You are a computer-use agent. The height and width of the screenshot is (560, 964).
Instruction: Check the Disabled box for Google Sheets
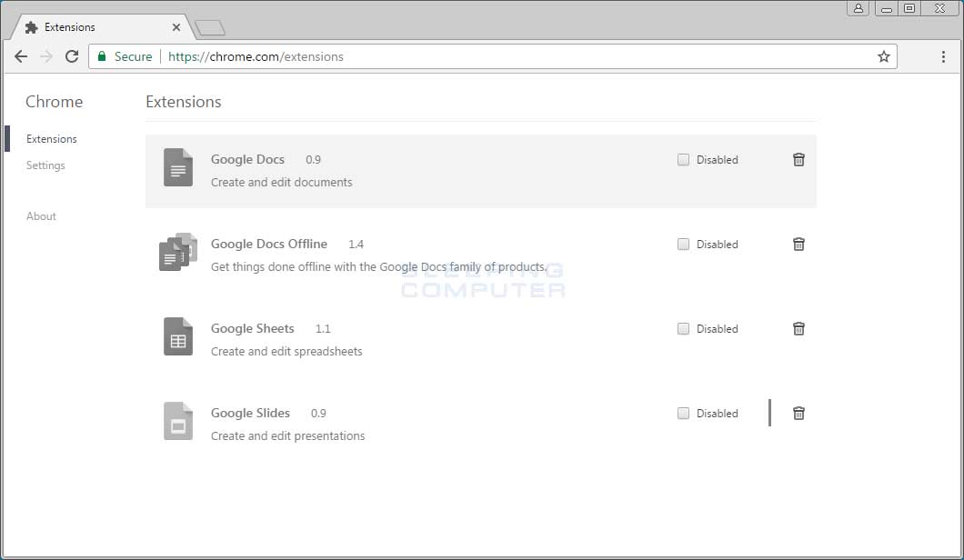coord(683,329)
